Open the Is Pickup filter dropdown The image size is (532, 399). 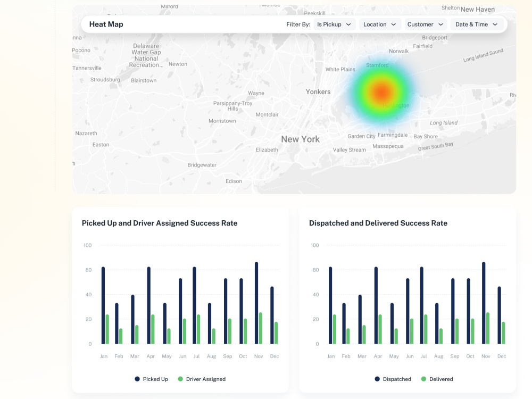(334, 24)
